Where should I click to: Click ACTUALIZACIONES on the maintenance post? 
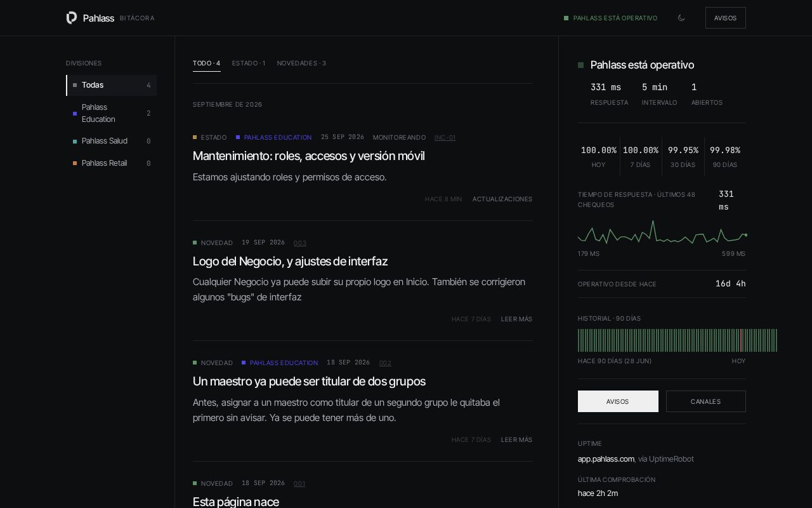coord(502,199)
